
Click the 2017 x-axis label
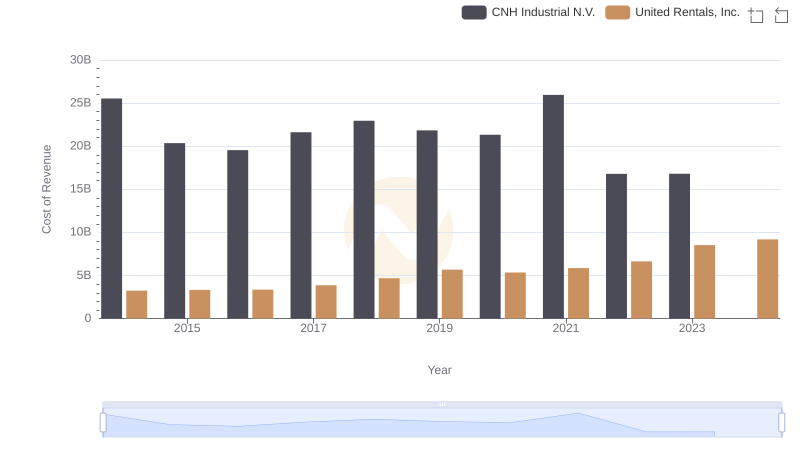(313, 328)
